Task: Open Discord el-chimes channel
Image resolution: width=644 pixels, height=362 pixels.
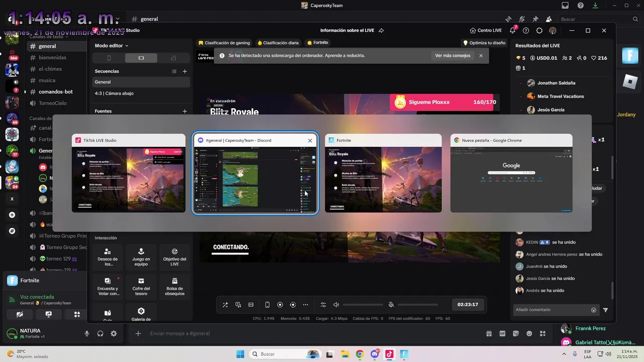Action: (50, 69)
